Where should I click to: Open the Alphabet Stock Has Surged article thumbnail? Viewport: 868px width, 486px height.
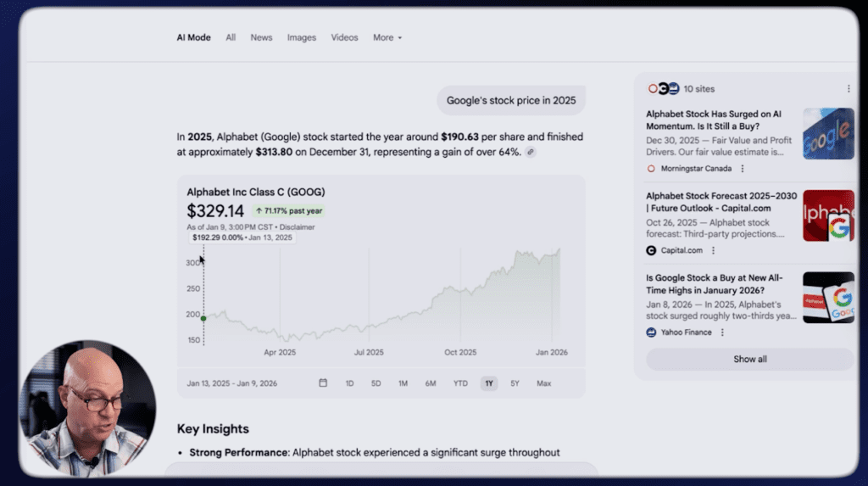[x=828, y=133]
